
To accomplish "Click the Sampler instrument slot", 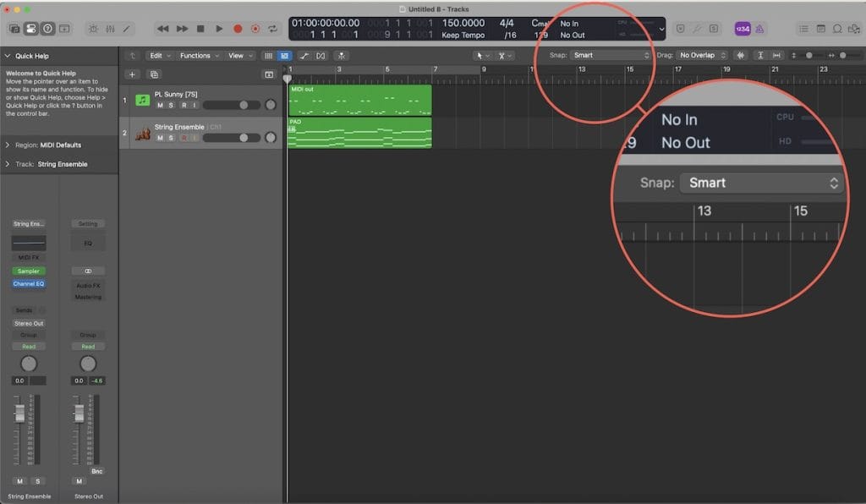I will (x=29, y=271).
